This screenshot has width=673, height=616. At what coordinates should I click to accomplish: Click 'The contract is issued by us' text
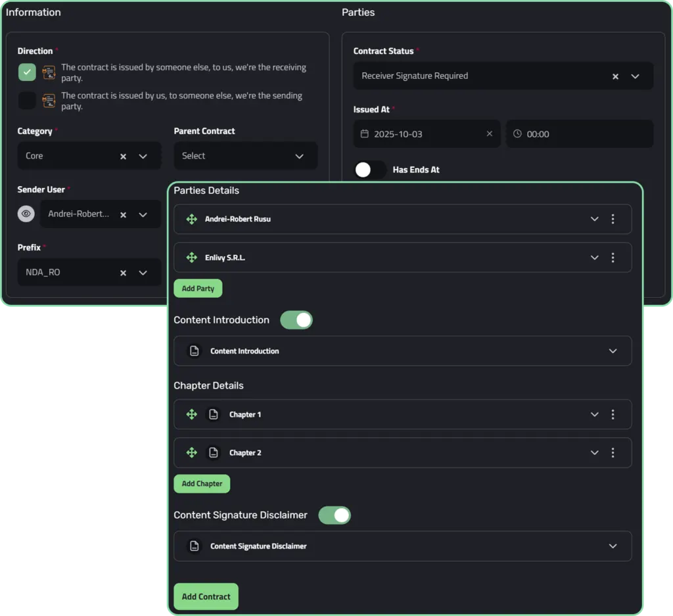pyautogui.click(x=181, y=101)
